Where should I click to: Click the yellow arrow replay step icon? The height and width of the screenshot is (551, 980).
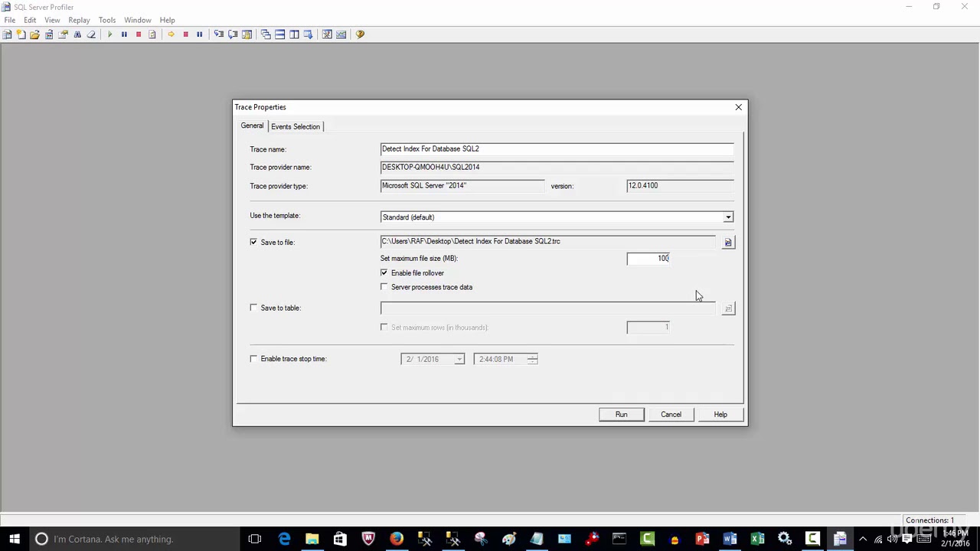[171, 34]
